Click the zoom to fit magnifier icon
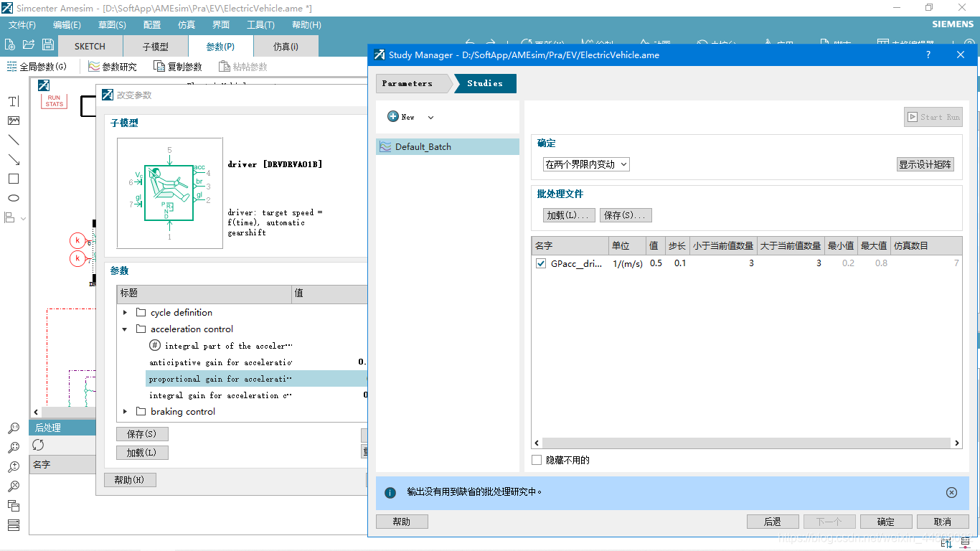 14,448
